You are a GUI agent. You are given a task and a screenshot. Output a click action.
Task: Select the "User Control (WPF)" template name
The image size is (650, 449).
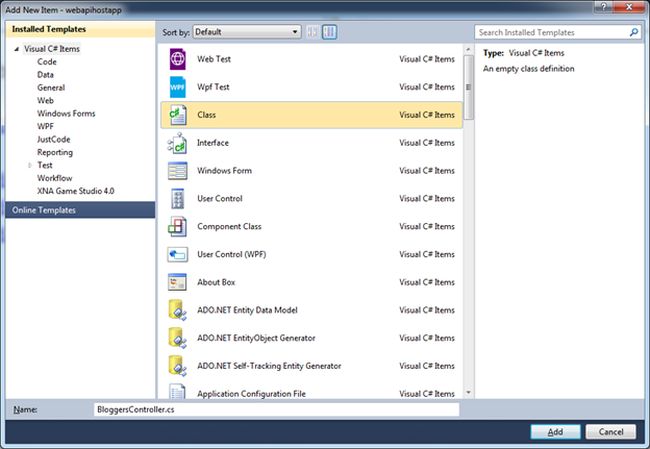(231, 254)
